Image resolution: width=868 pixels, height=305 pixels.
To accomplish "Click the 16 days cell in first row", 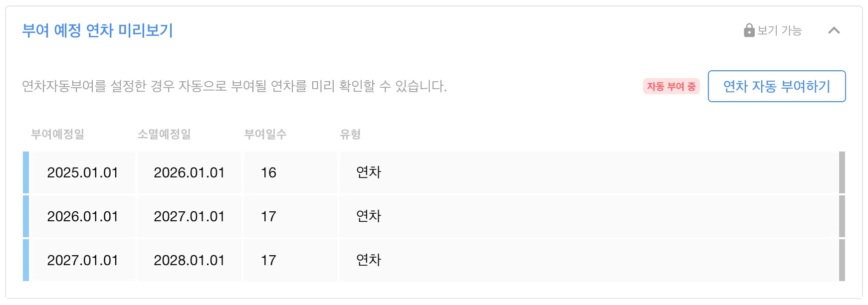I will click(x=268, y=172).
